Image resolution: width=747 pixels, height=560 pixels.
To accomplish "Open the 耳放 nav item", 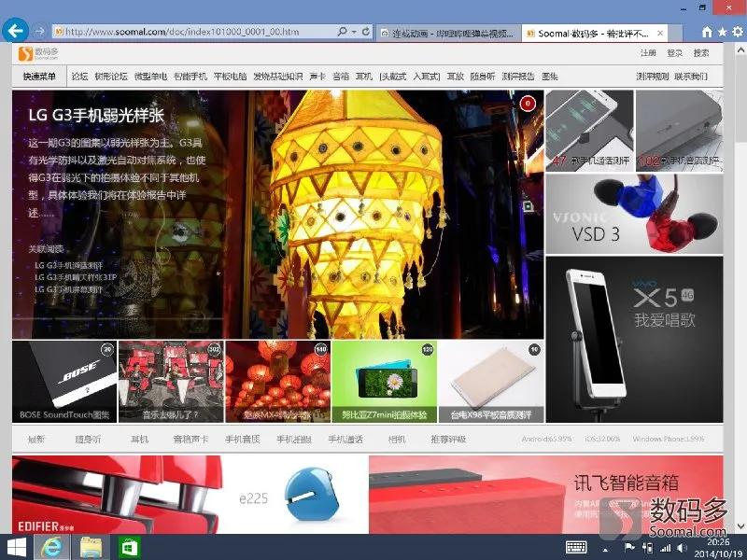I will 456,77.
